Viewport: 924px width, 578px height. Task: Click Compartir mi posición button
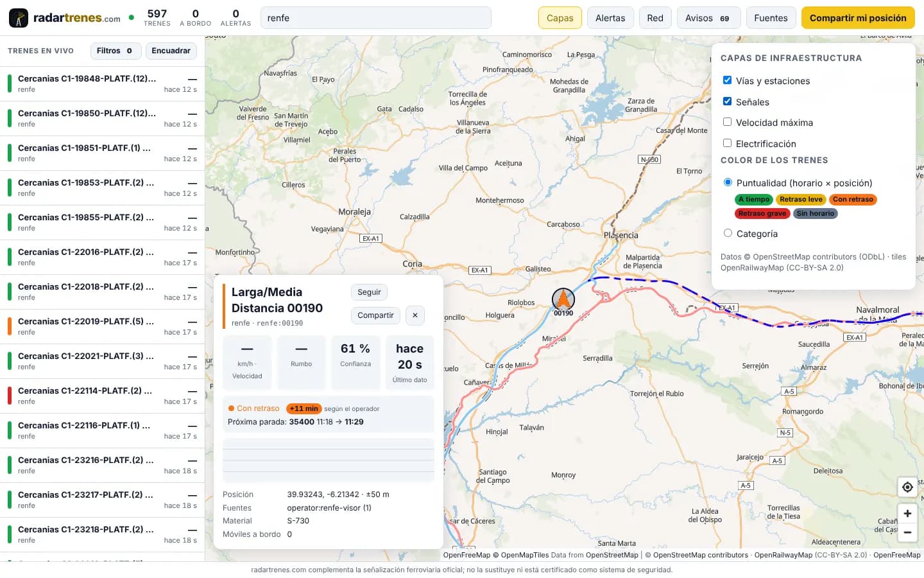(x=858, y=18)
